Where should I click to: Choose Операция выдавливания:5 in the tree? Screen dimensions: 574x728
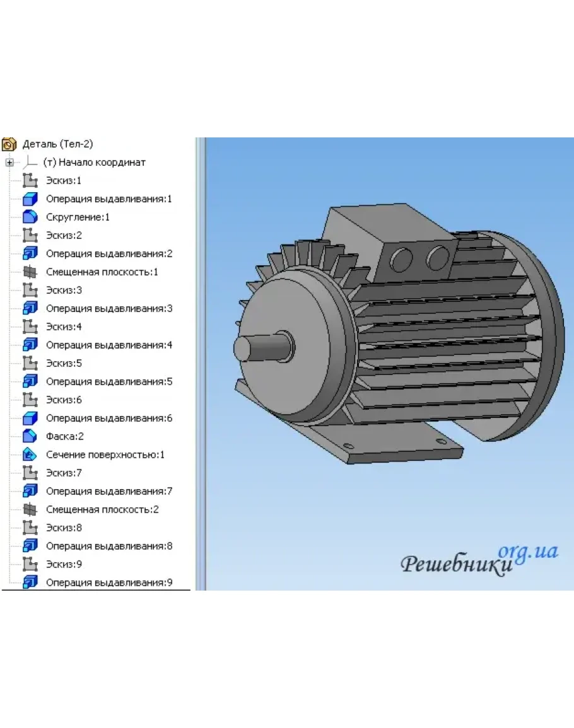108,382
